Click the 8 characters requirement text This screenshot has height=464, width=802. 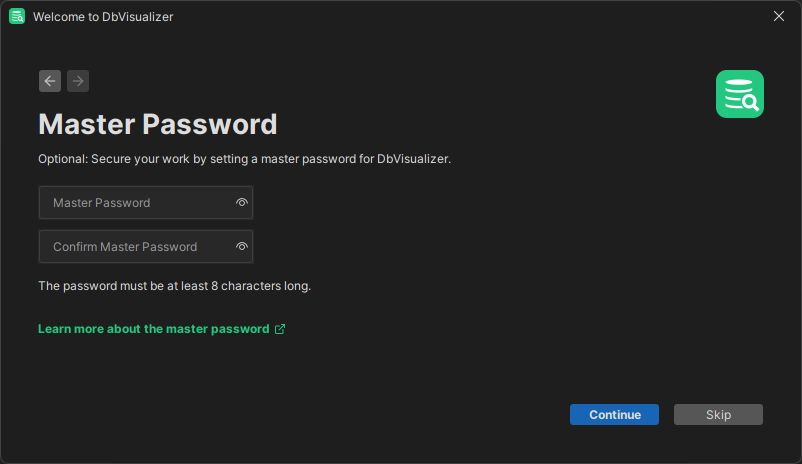(x=174, y=286)
